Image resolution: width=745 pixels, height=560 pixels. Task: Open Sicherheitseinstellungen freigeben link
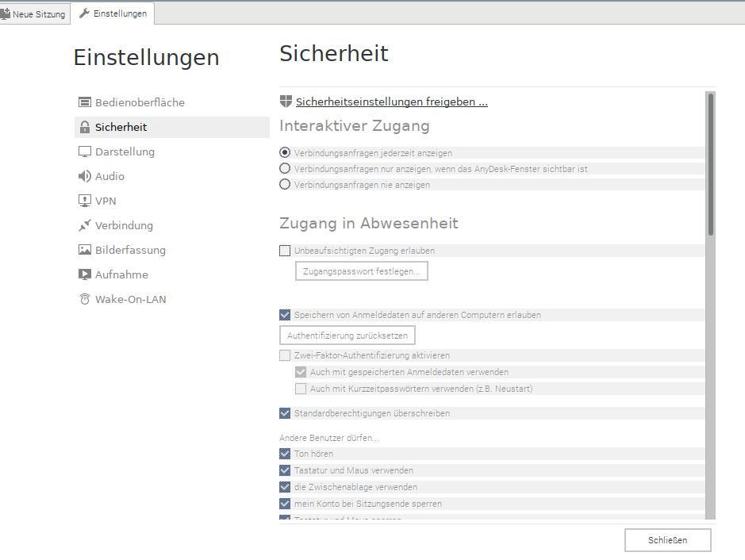pyautogui.click(x=390, y=101)
